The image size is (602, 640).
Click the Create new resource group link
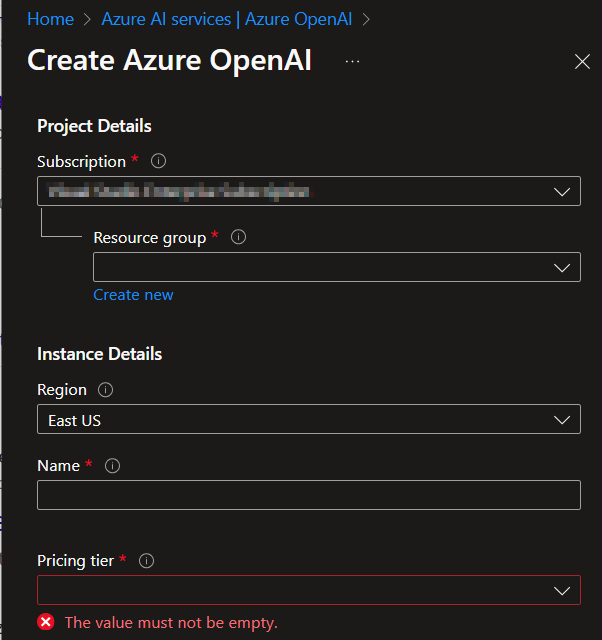point(133,295)
